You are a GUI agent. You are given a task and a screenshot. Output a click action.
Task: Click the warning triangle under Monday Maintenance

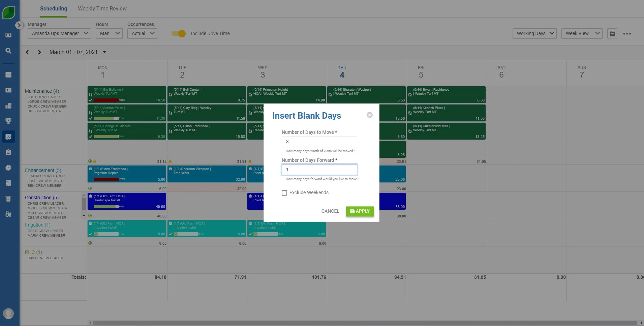click(95, 161)
